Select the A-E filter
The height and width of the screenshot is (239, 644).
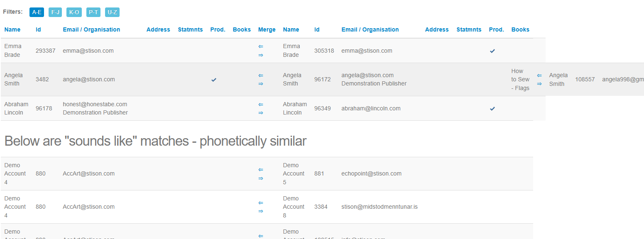(x=37, y=12)
